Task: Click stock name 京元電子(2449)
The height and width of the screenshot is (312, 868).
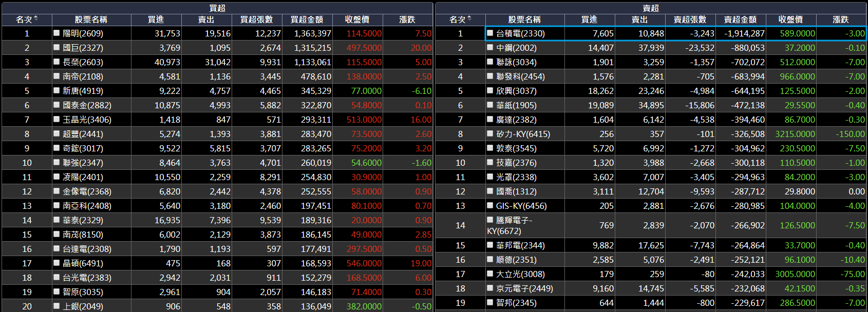Action: pyautogui.click(x=524, y=288)
